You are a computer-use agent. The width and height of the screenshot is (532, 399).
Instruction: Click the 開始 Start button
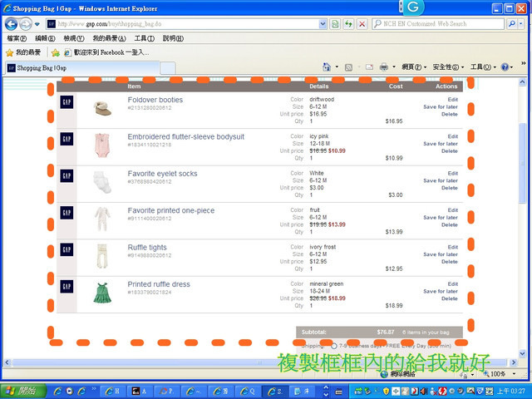23,392
